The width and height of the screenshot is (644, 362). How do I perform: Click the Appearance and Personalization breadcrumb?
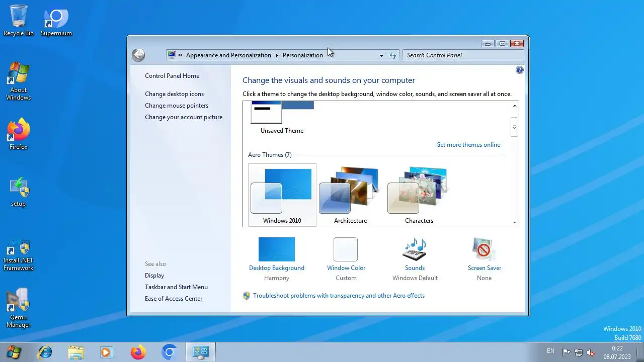pos(228,55)
